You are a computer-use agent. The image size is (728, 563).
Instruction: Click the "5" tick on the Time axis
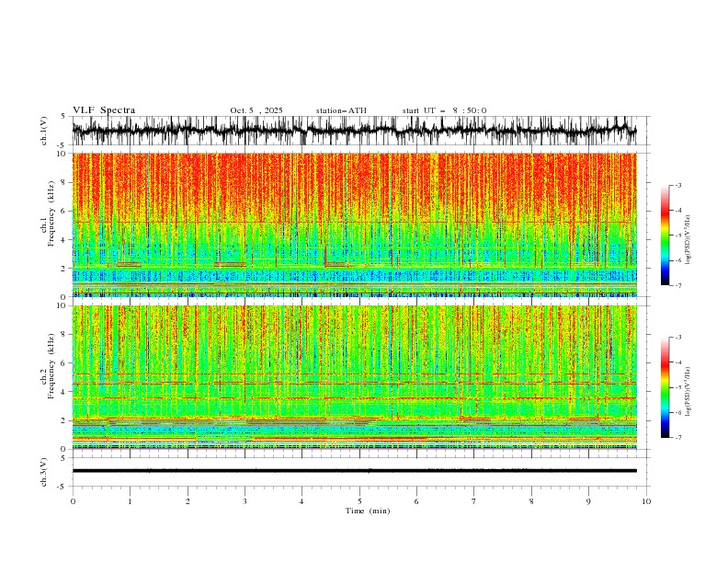[x=359, y=501]
